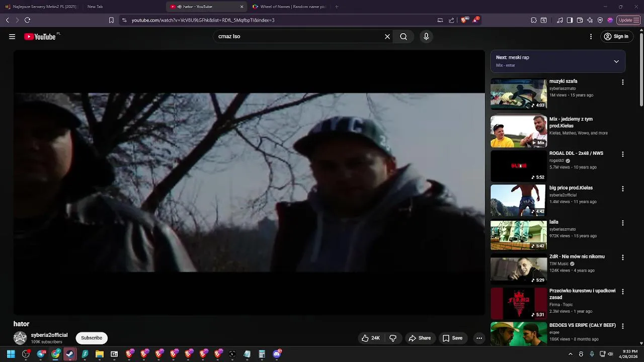Open options menu for 'big price prod.Kielas'

623,189
